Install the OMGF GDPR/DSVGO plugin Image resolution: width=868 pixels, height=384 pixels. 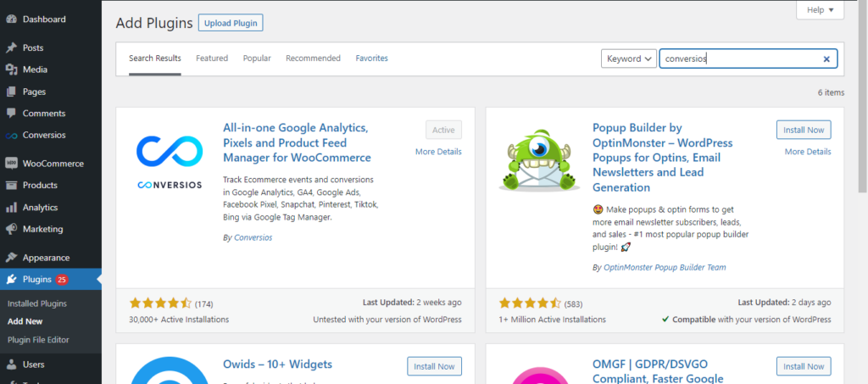point(804,366)
